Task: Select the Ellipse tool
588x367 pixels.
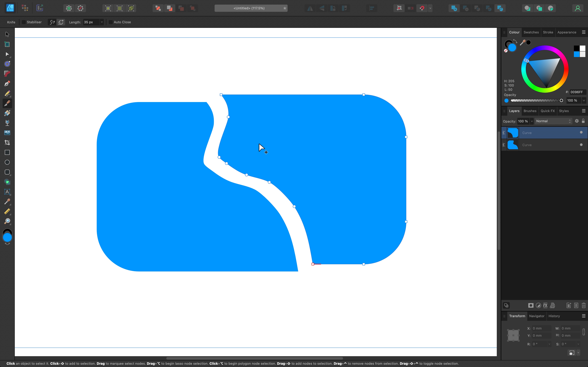Action: 7,162
